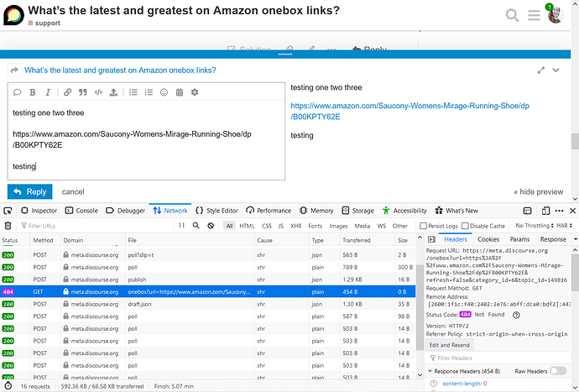This screenshot has height=392, width=579.
Task: Clear network log with trash icon
Action: [8, 225]
